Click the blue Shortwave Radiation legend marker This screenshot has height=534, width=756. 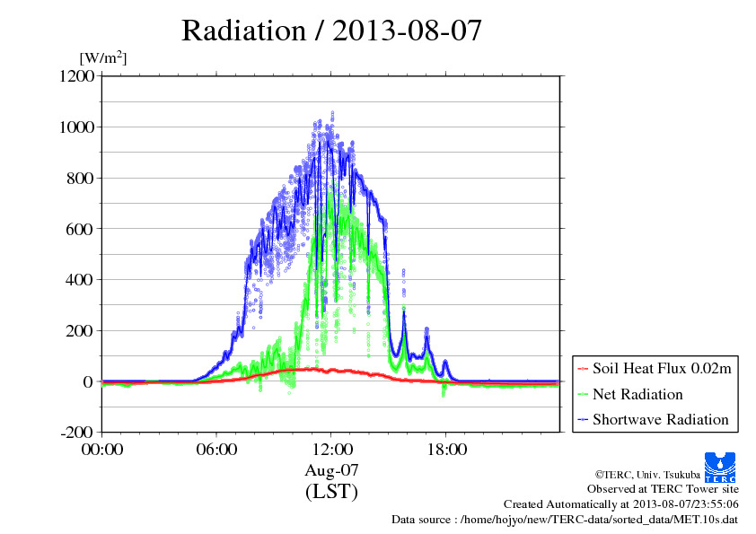(x=583, y=420)
